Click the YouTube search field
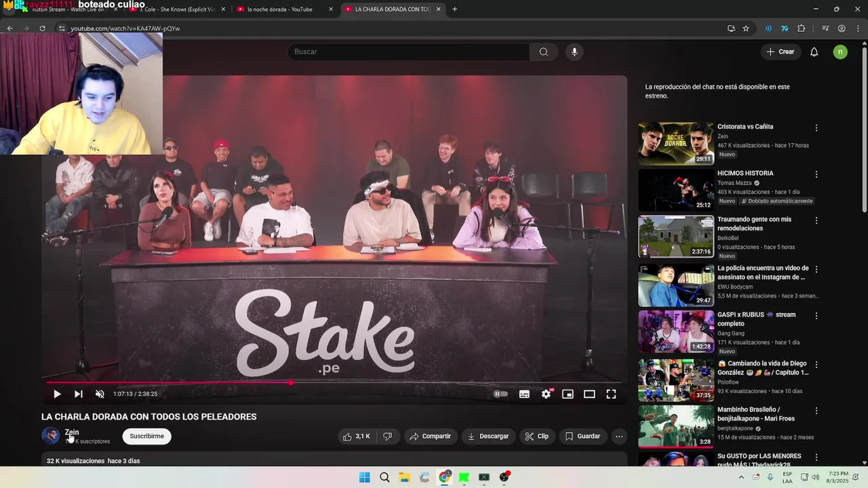Screen dimensions: 868x488 (409, 52)
